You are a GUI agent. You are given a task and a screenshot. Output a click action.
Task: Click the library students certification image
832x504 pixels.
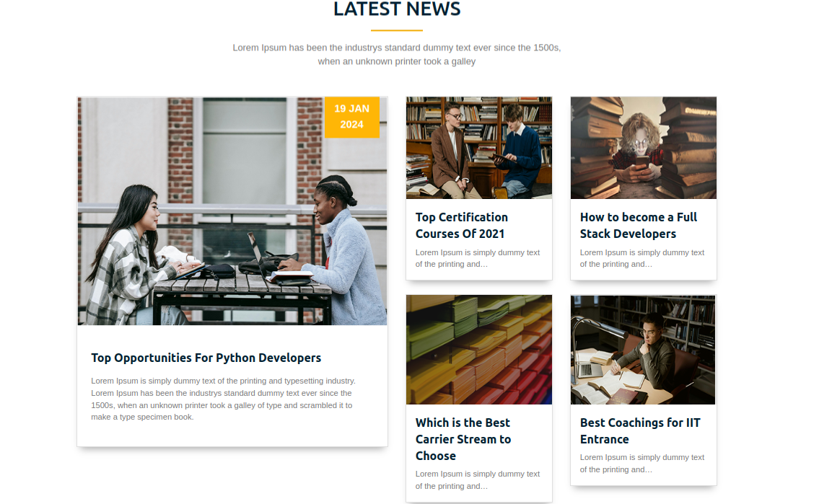pyautogui.click(x=479, y=148)
